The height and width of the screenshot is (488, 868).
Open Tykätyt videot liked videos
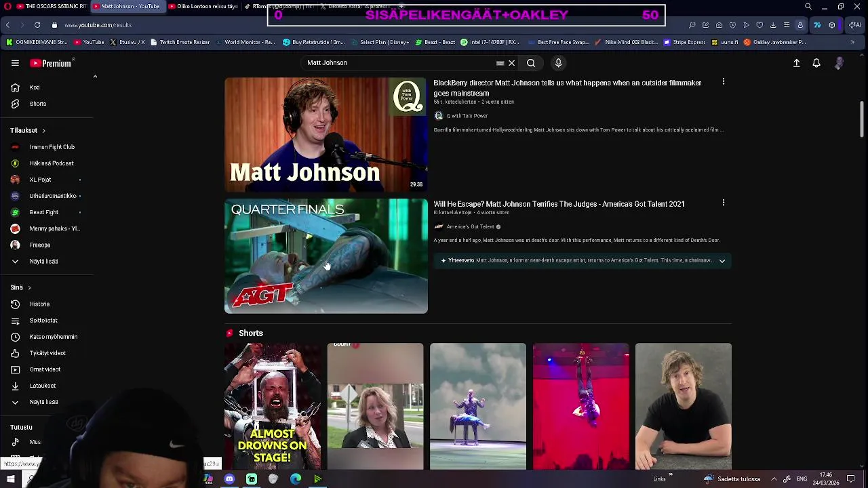[47, 352]
